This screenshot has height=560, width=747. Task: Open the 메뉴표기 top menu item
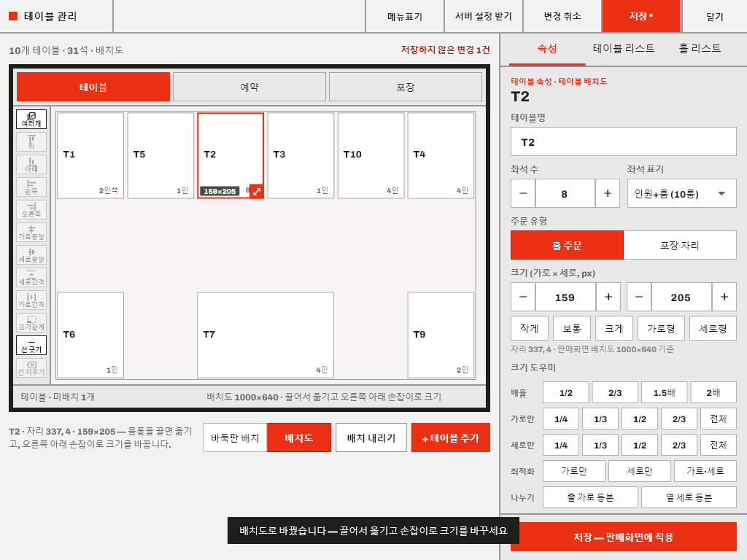pos(405,16)
